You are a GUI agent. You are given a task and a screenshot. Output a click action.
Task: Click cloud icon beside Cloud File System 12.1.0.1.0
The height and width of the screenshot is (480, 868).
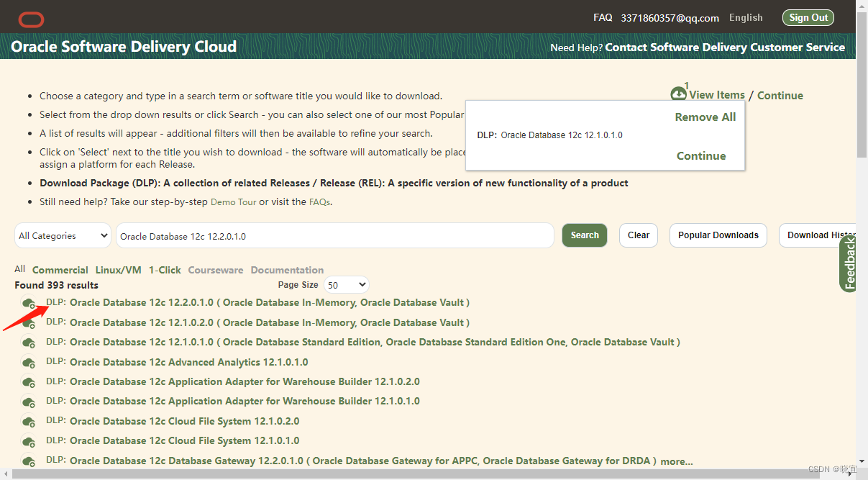29,441
